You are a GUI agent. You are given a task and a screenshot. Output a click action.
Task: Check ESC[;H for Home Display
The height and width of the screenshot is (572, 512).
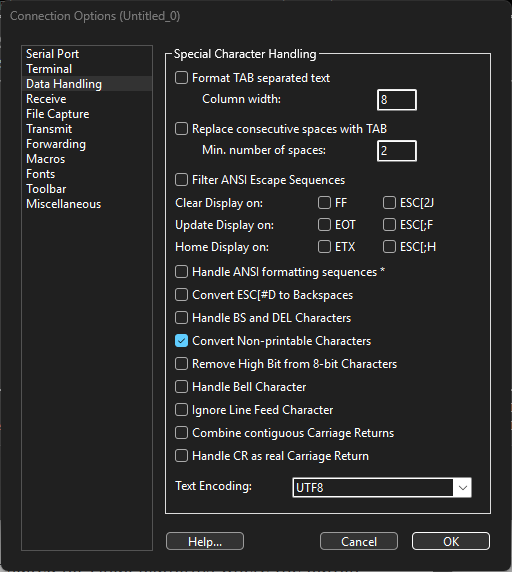tap(389, 247)
